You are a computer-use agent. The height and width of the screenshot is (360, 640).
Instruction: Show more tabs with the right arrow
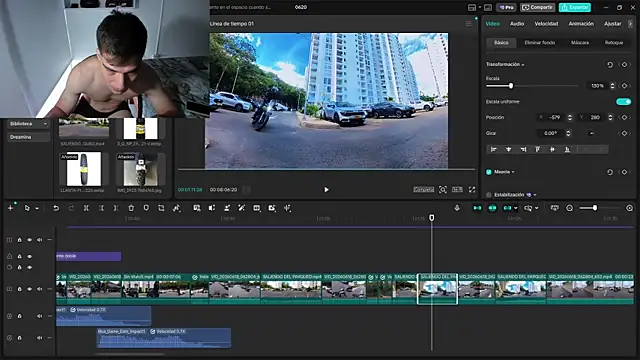[630, 24]
